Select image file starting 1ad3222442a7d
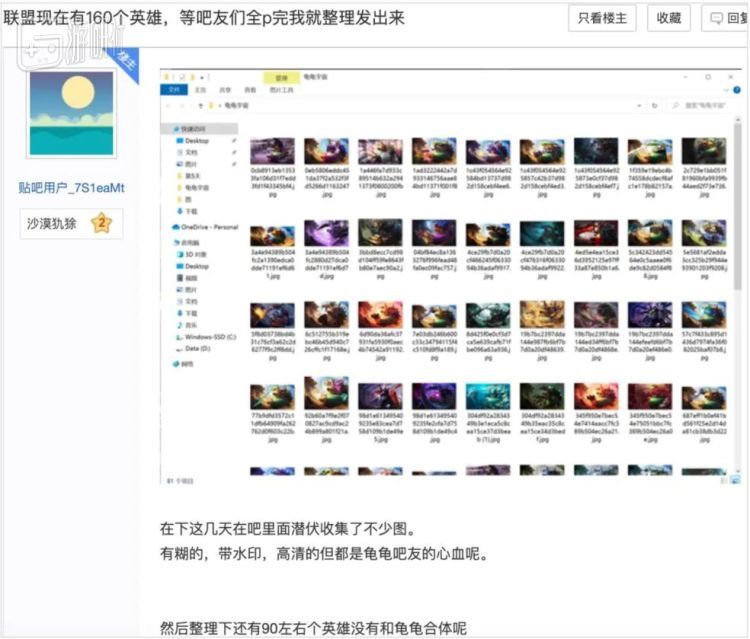The image size is (750, 639). [x=434, y=167]
